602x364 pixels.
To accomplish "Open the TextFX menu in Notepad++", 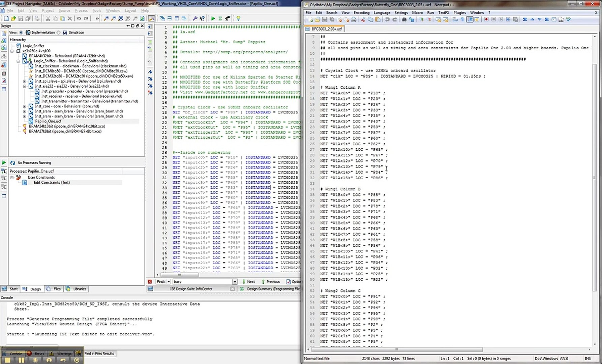I will (x=444, y=12).
